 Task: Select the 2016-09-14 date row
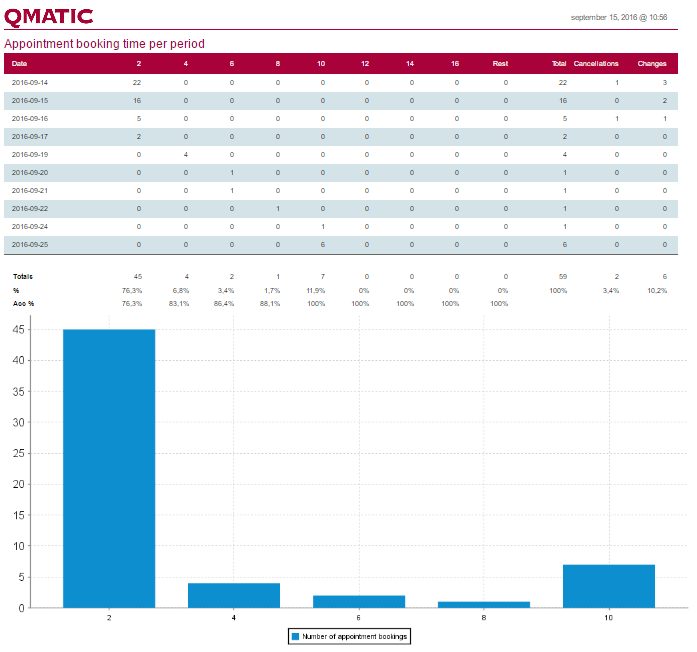pos(30,82)
